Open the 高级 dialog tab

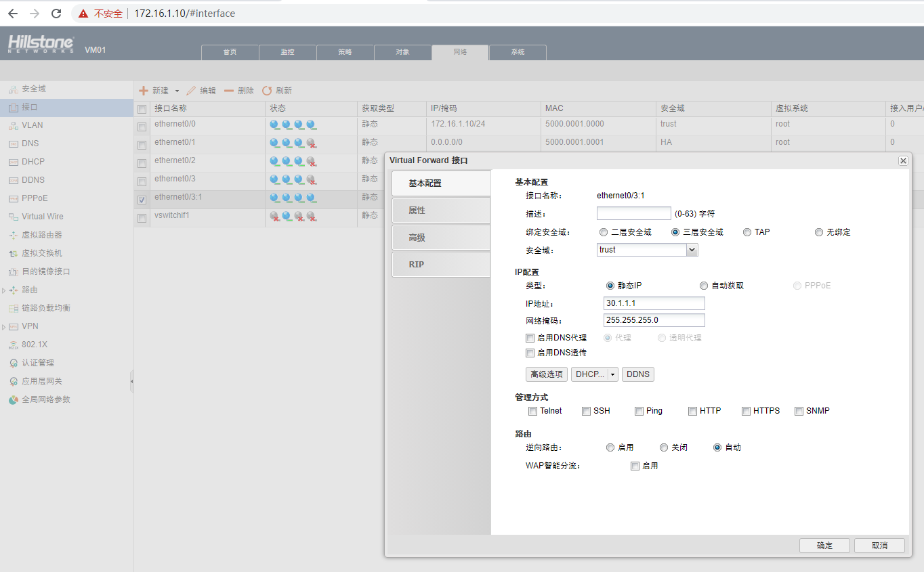[x=441, y=238]
